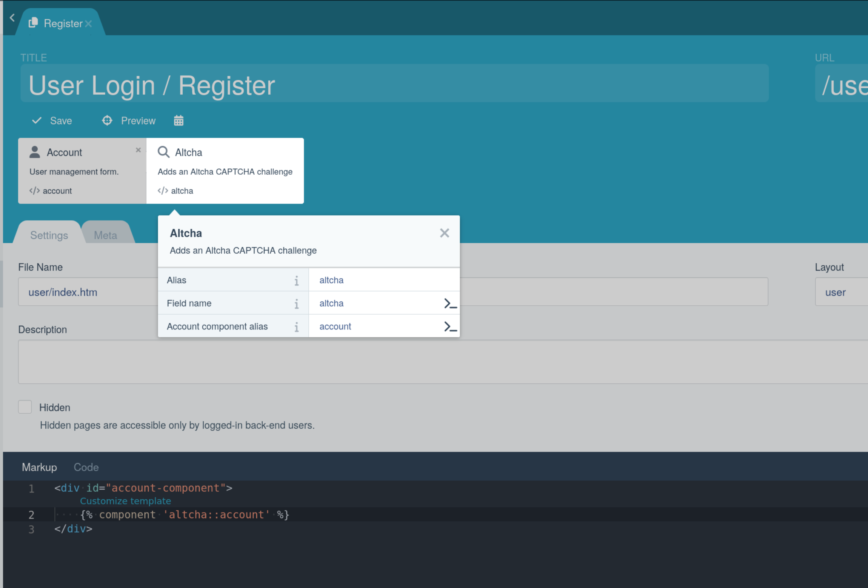The width and height of the screenshot is (868, 588).
Task: Show info for the Alias property
Action: coord(297,280)
